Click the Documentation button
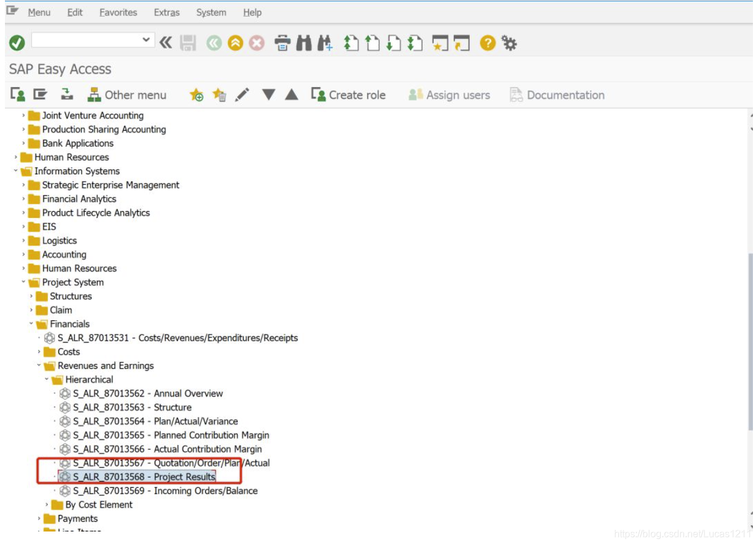Image resolution: width=756 pixels, height=545 pixels. coord(557,95)
